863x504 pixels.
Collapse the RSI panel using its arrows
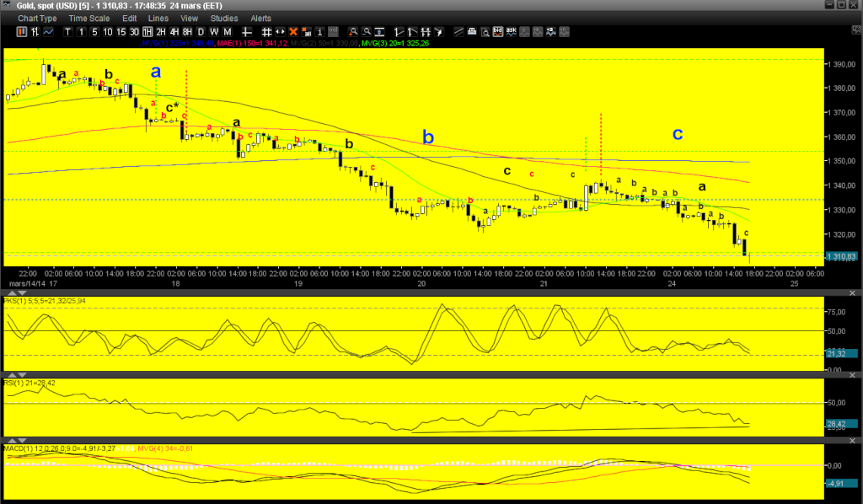coord(17,375)
